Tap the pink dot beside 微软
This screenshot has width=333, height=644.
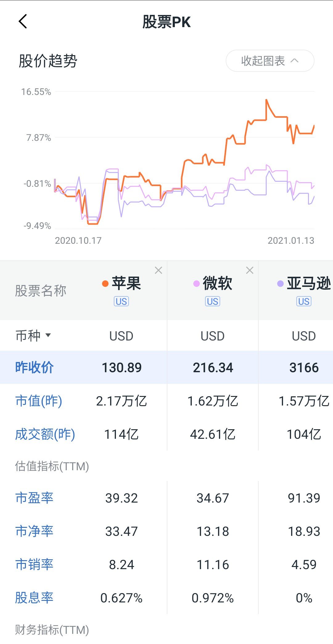click(x=196, y=283)
